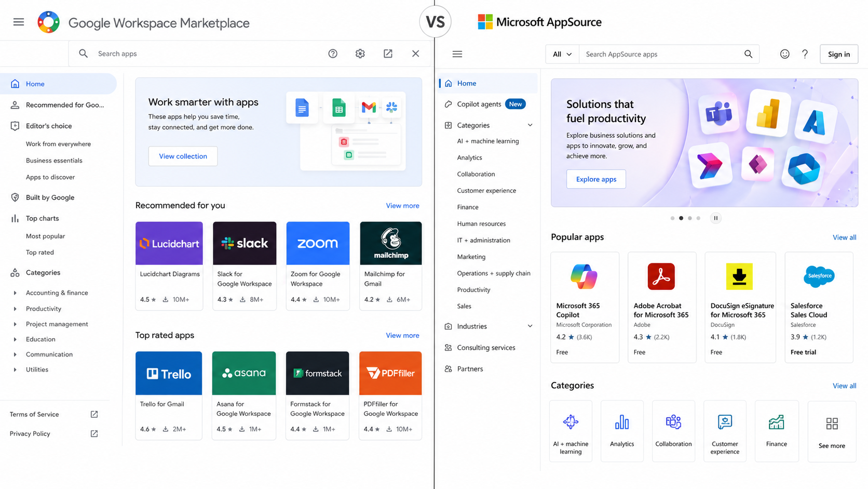
Task: Open the Analytics category tile
Action: (x=622, y=431)
